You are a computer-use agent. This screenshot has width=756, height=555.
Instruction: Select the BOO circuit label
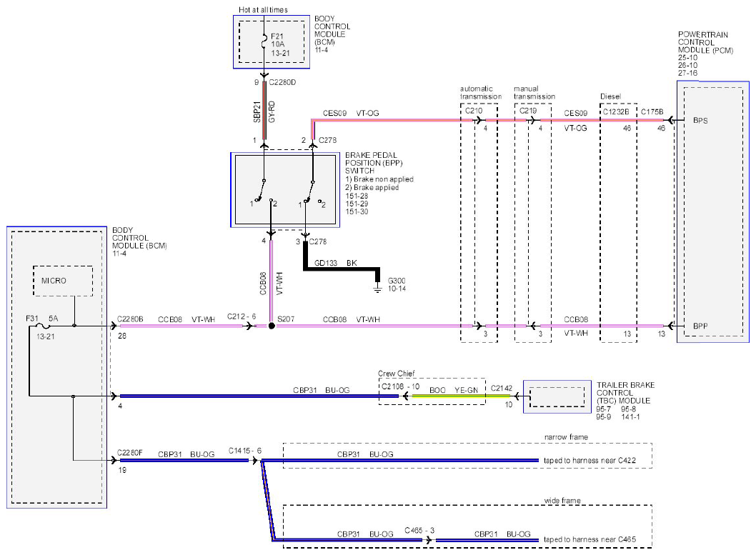click(437, 390)
